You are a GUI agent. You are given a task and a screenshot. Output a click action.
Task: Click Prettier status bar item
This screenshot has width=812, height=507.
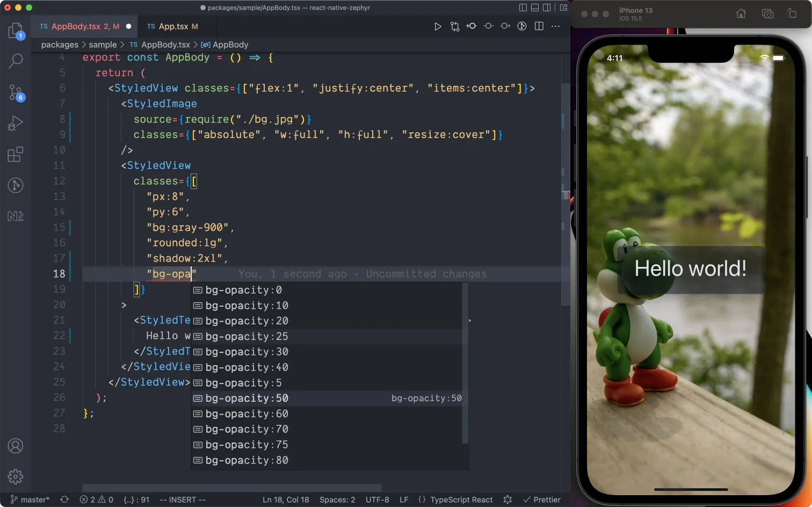542,499
